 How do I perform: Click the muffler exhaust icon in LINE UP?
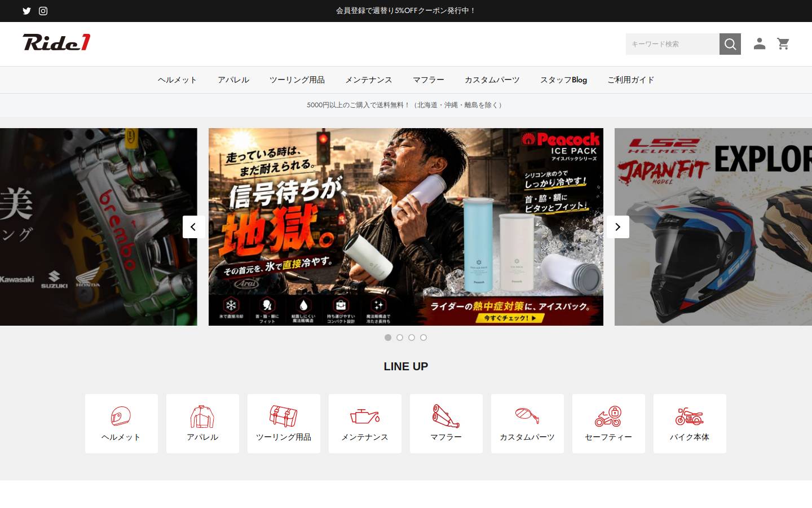[x=445, y=416]
